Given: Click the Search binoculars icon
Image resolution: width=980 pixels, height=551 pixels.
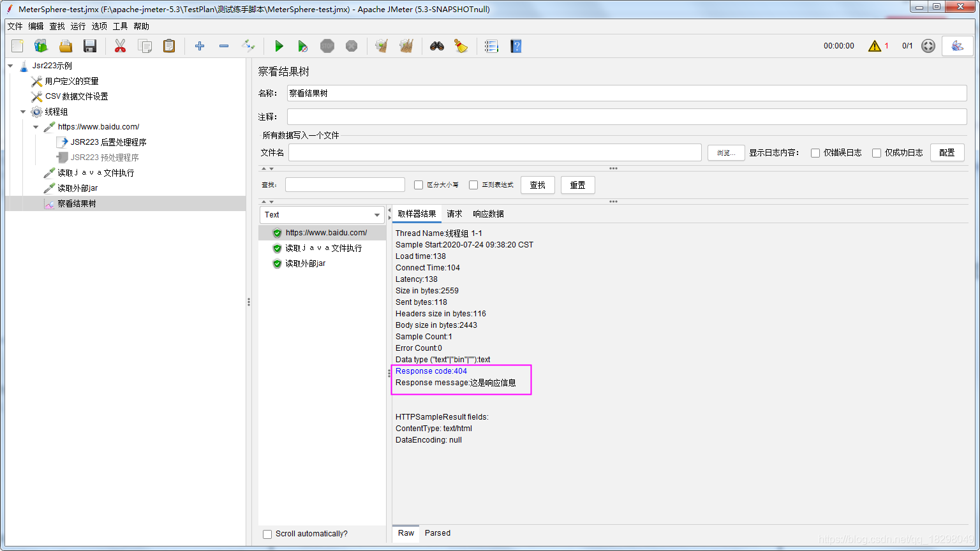Looking at the screenshot, I should point(437,46).
